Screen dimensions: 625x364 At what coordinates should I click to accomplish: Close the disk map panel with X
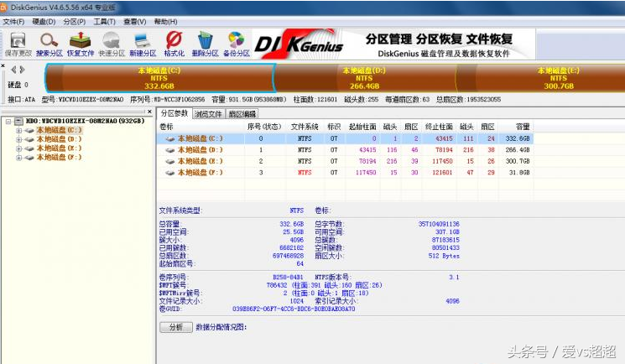coord(3,65)
